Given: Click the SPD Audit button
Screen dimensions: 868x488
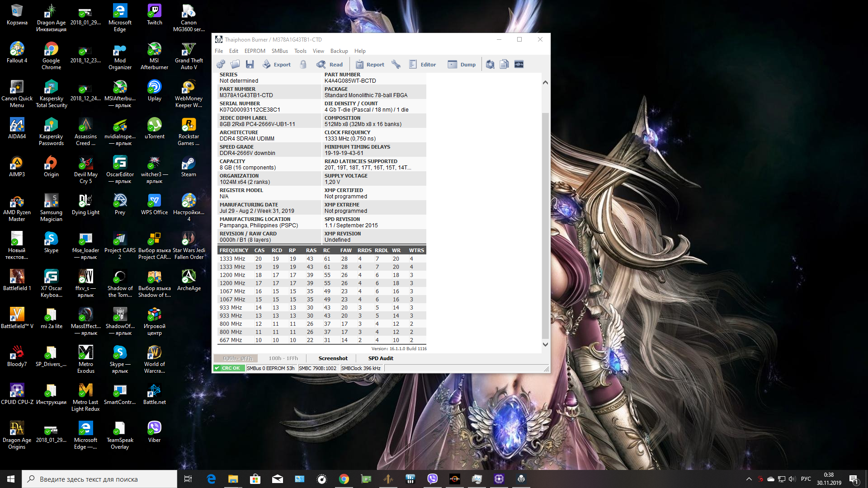Looking at the screenshot, I should 381,358.
